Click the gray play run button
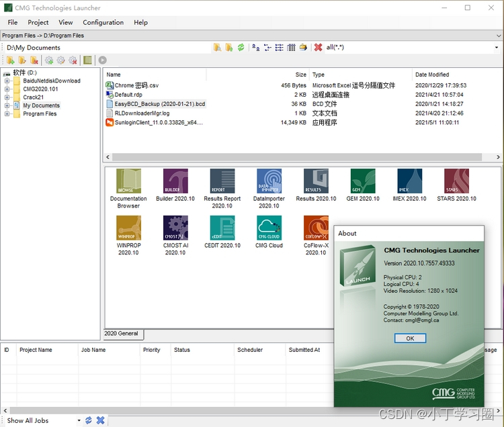The height and width of the screenshot is (427, 504). [103, 60]
